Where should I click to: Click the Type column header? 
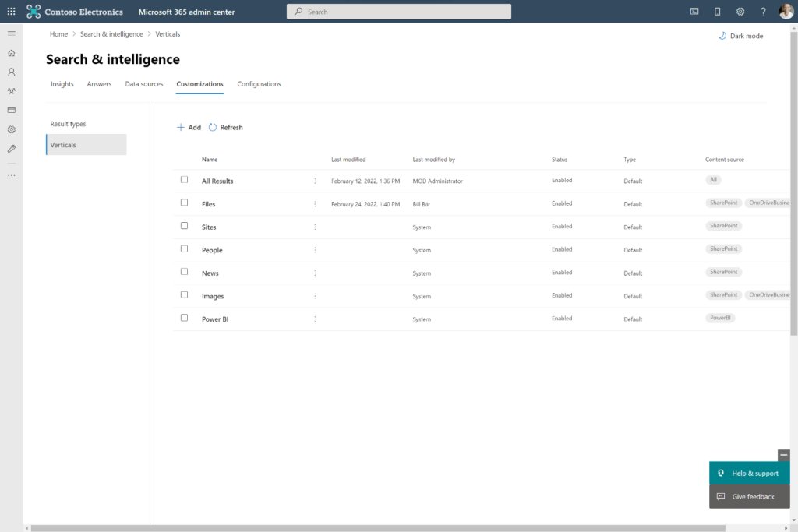pyautogui.click(x=630, y=159)
